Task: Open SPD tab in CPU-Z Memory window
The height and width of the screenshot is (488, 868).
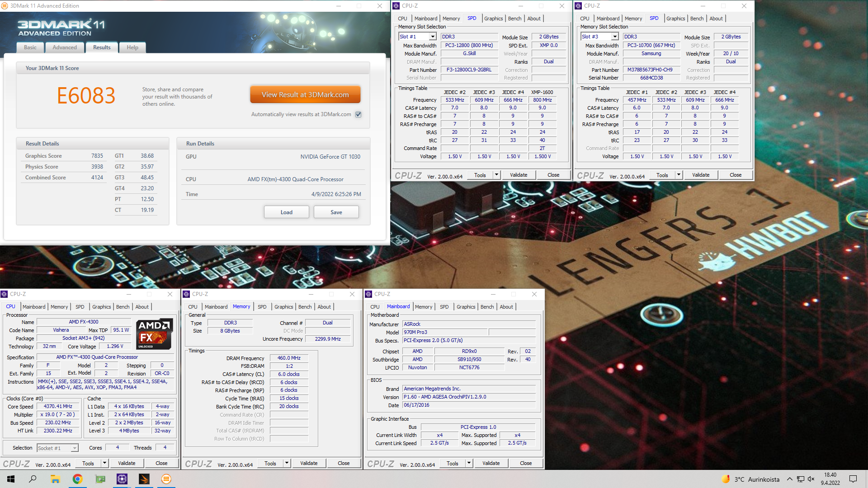Action: point(262,307)
